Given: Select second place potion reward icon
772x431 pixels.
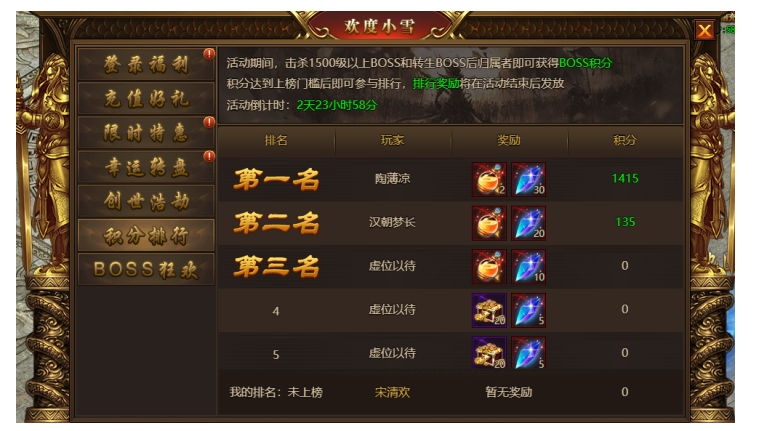Looking at the screenshot, I should point(489,223).
